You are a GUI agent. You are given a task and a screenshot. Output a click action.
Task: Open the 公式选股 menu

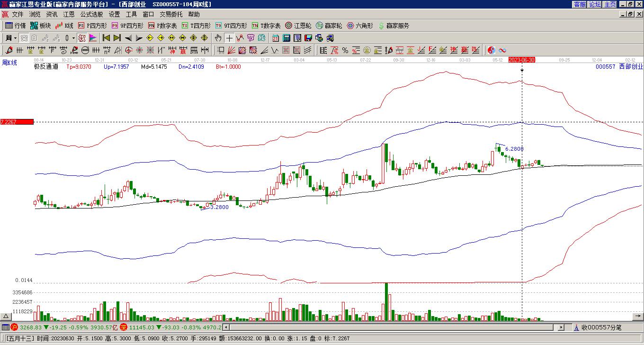[91, 14]
